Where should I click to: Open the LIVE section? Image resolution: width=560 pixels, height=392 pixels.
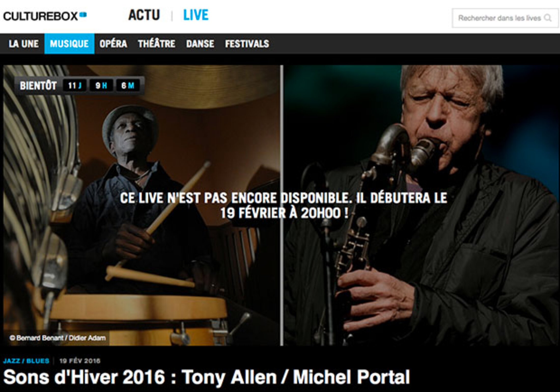pyautogui.click(x=196, y=15)
